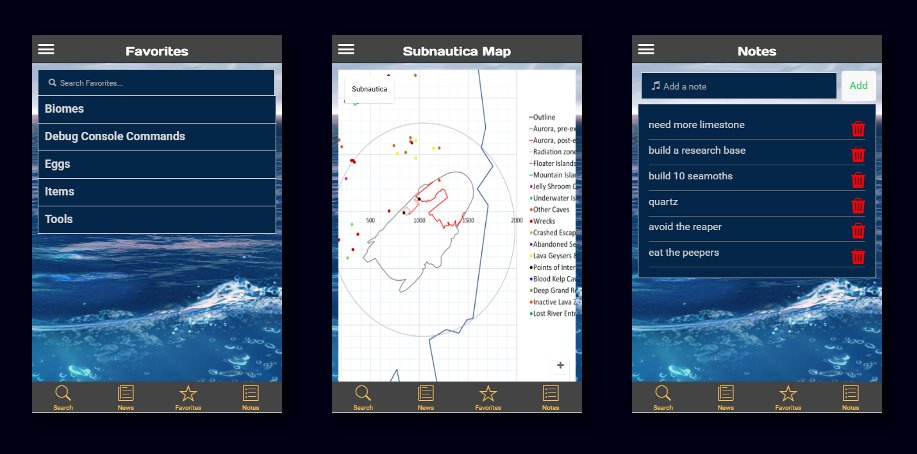Open the Items favorites category

pyautogui.click(x=157, y=191)
